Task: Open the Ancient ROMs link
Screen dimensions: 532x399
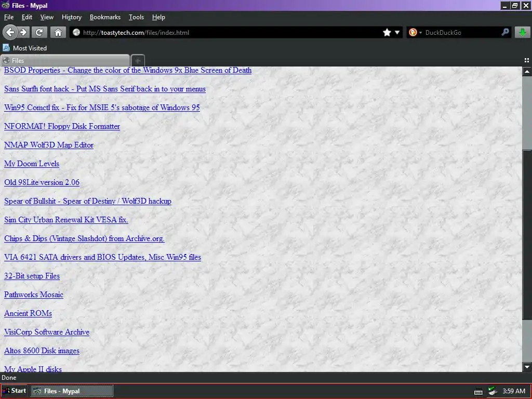Action: (28, 313)
